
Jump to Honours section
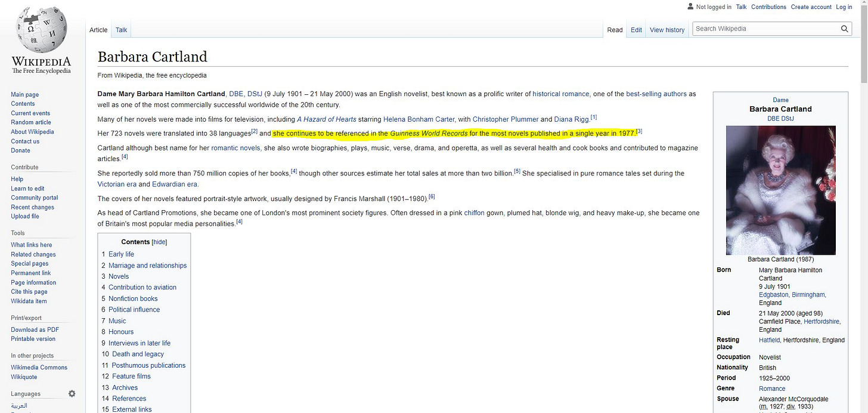121,332
